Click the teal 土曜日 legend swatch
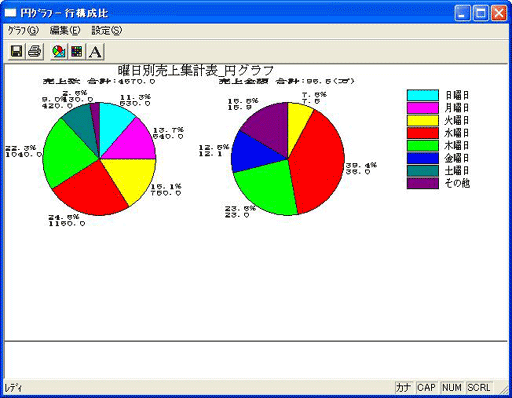 coord(422,170)
